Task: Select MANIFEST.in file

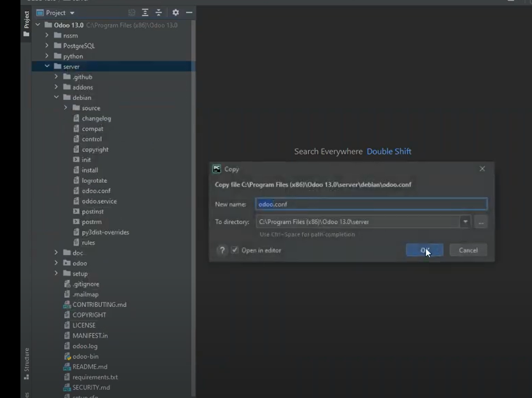Action: [90, 336]
